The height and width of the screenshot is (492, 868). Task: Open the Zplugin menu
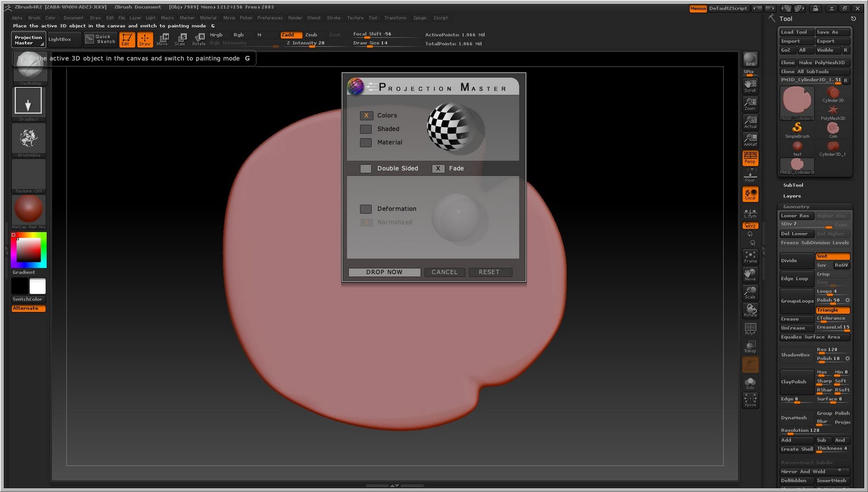click(420, 18)
